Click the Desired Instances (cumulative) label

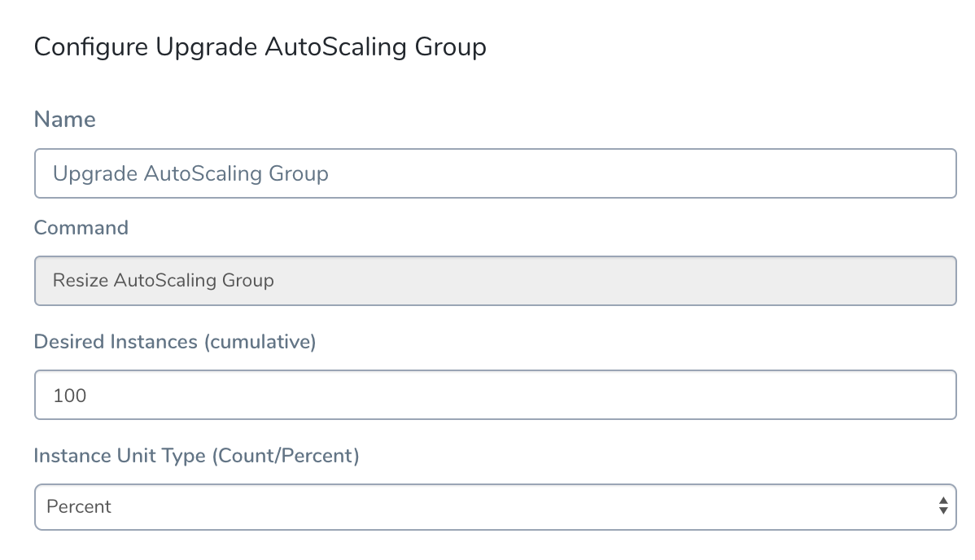point(175,342)
